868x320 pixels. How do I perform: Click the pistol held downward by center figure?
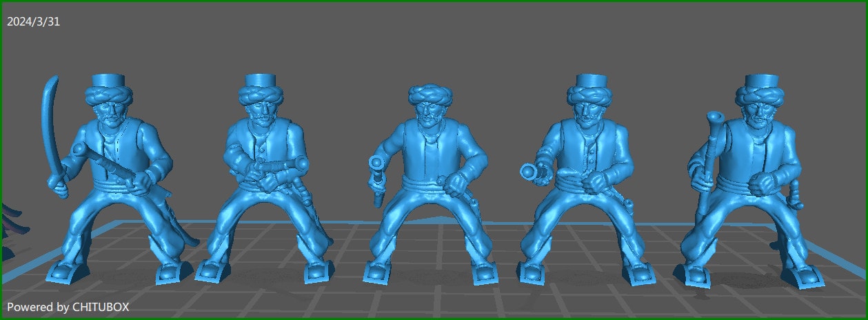click(379, 181)
